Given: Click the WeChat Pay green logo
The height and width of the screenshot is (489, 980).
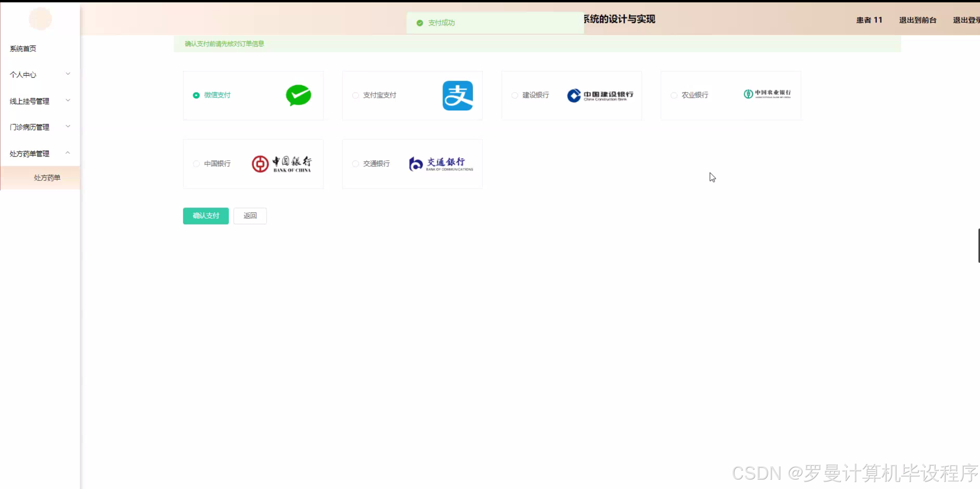Looking at the screenshot, I should [298, 95].
